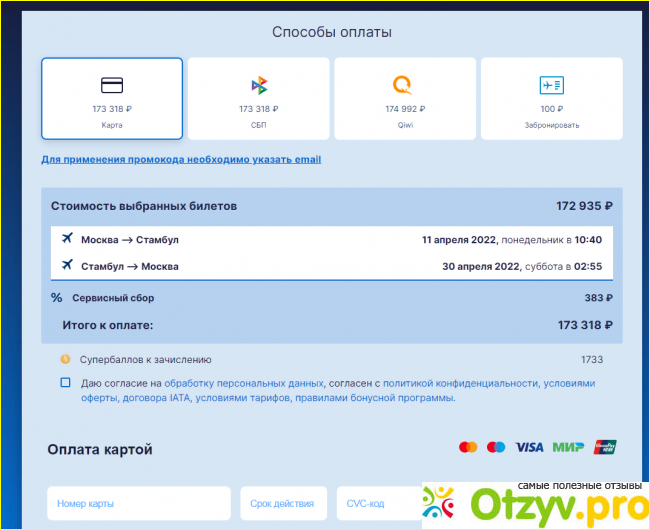Click the plane icon beside Стамбул → Москва

click(x=67, y=266)
